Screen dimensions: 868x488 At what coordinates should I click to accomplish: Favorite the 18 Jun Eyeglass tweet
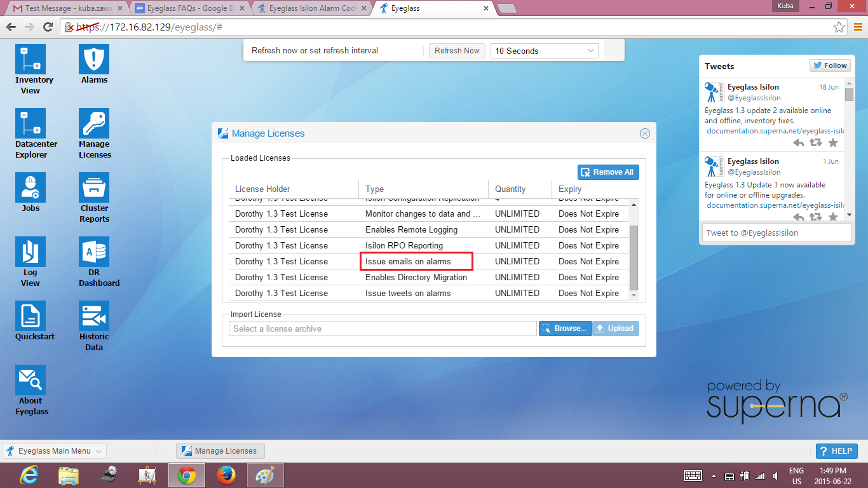833,143
